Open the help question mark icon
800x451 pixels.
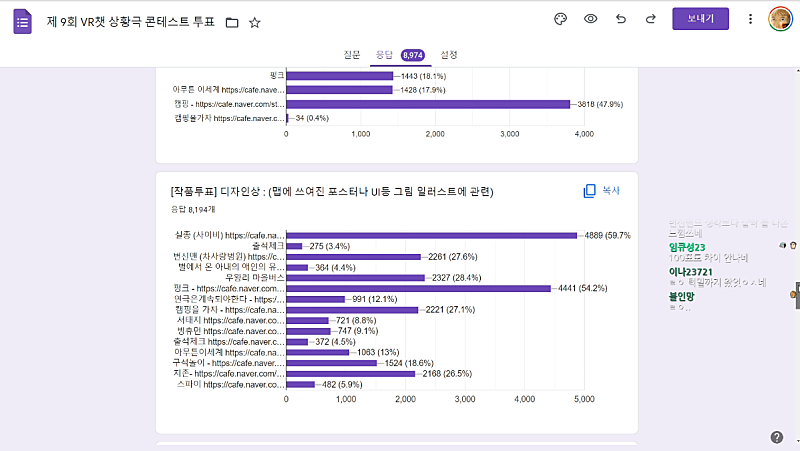pyautogui.click(x=777, y=437)
